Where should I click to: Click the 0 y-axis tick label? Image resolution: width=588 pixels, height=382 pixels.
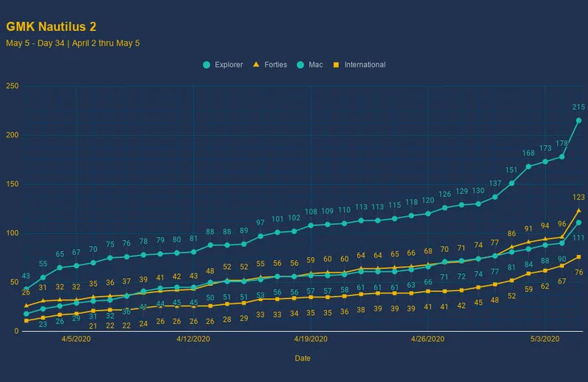click(16, 331)
